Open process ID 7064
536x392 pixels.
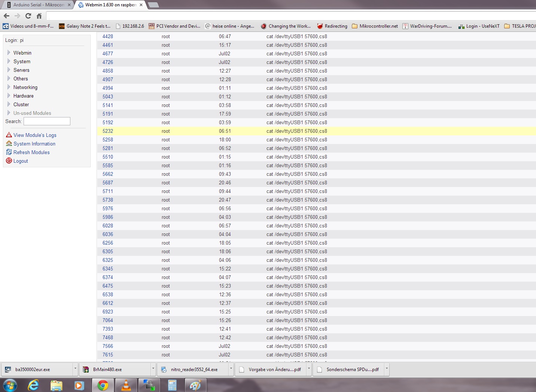click(x=108, y=320)
